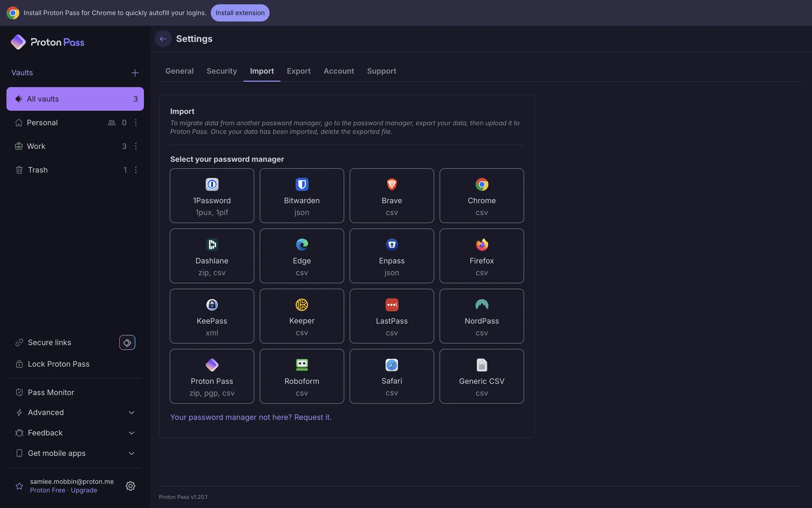Click the settings gear icon

pos(130,486)
